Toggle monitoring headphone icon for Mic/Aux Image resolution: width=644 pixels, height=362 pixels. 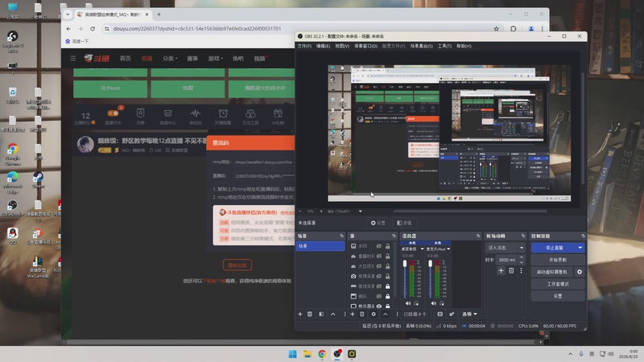point(441,303)
